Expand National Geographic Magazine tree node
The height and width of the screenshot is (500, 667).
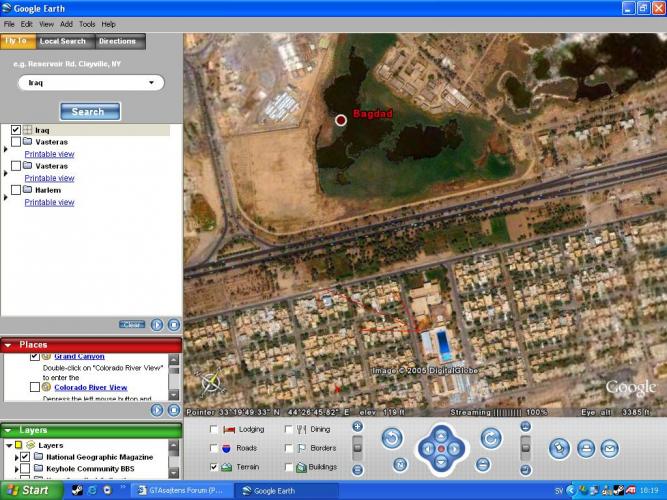pos(17,457)
